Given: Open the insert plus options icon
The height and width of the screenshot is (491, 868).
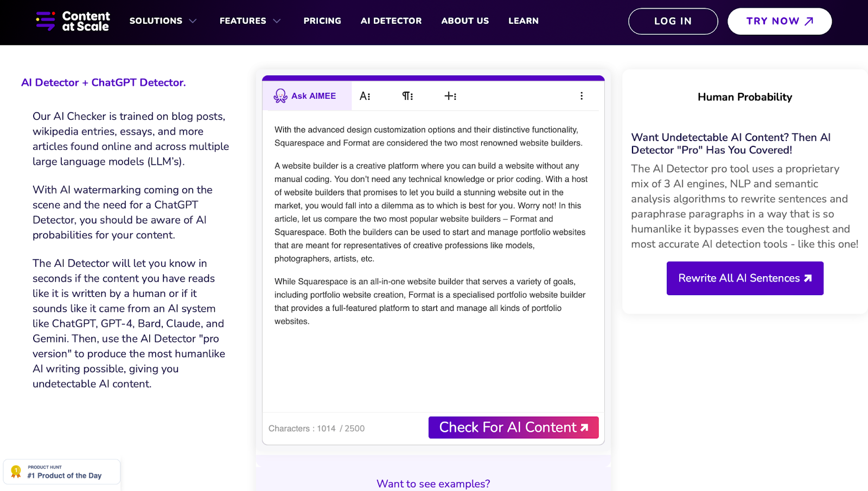Looking at the screenshot, I should click(450, 96).
